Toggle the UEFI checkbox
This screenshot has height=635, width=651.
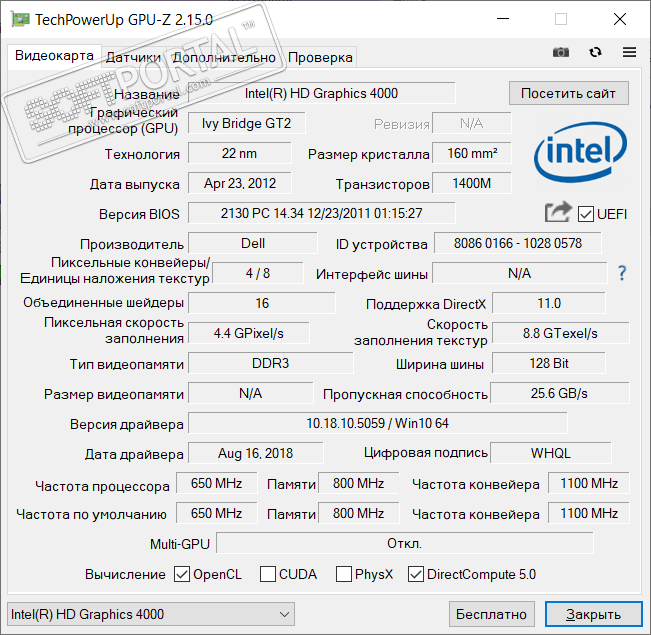pyautogui.click(x=585, y=214)
